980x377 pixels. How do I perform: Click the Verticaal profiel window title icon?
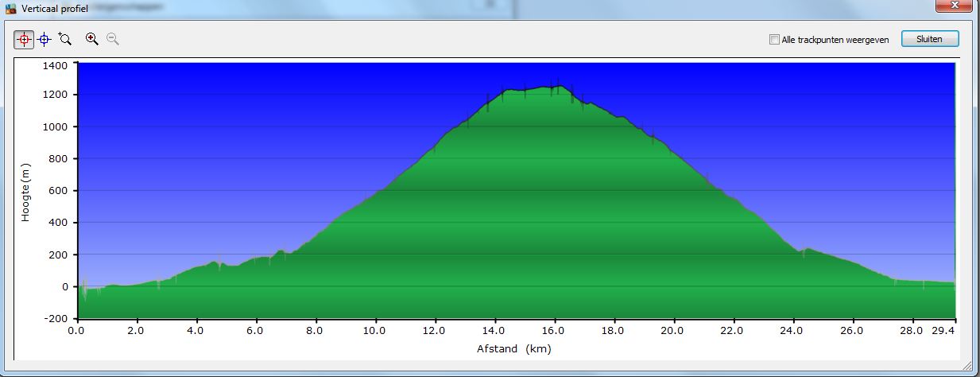point(10,9)
